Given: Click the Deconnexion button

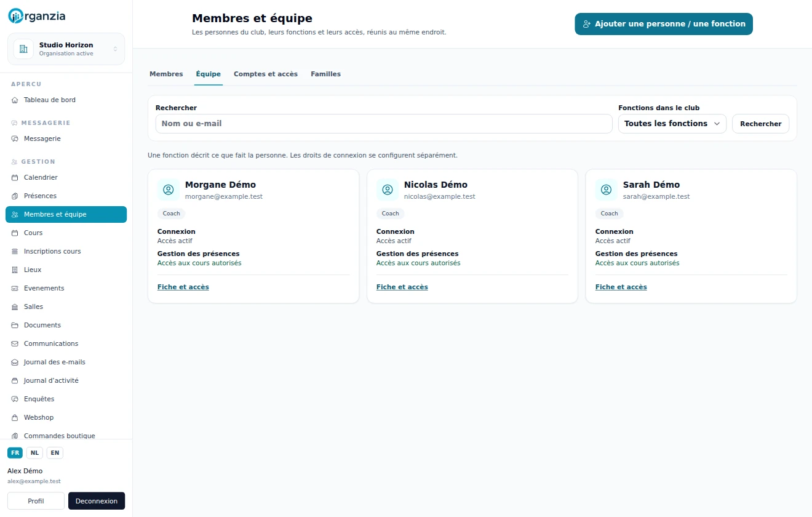Looking at the screenshot, I should 97,501.
